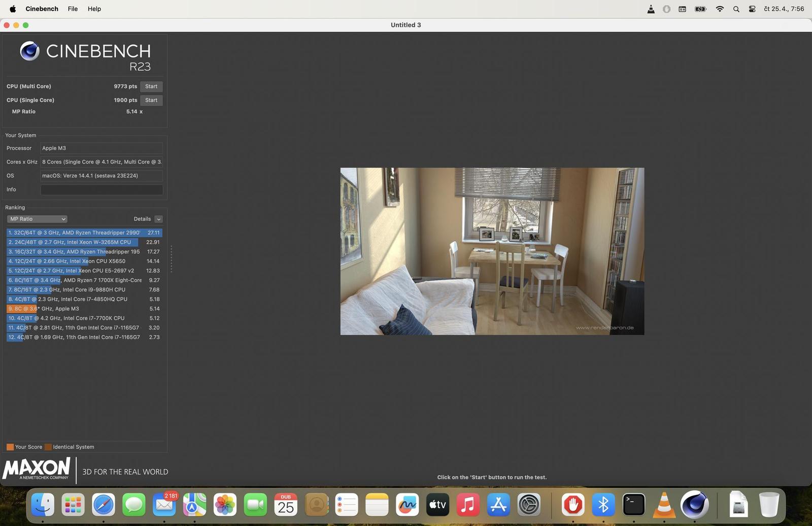Open the File menu

point(73,9)
